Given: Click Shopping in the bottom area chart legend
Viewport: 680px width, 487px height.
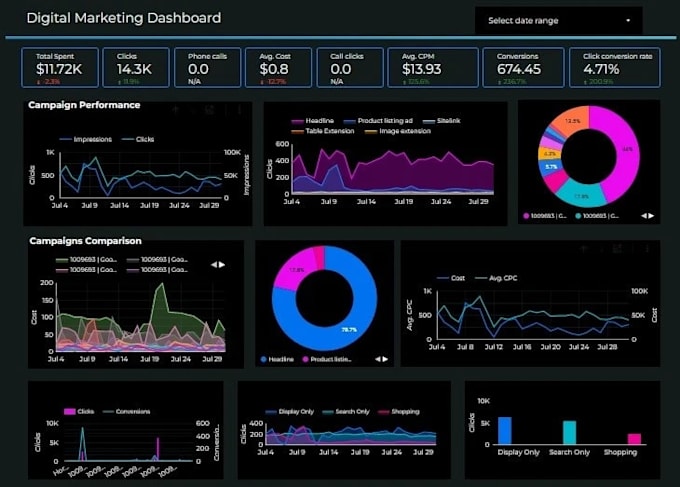Looking at the screenshot, I should pos(399,412).
